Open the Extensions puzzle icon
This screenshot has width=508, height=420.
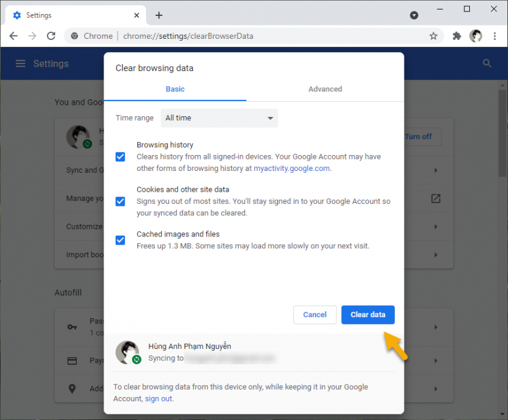(457, 36)
